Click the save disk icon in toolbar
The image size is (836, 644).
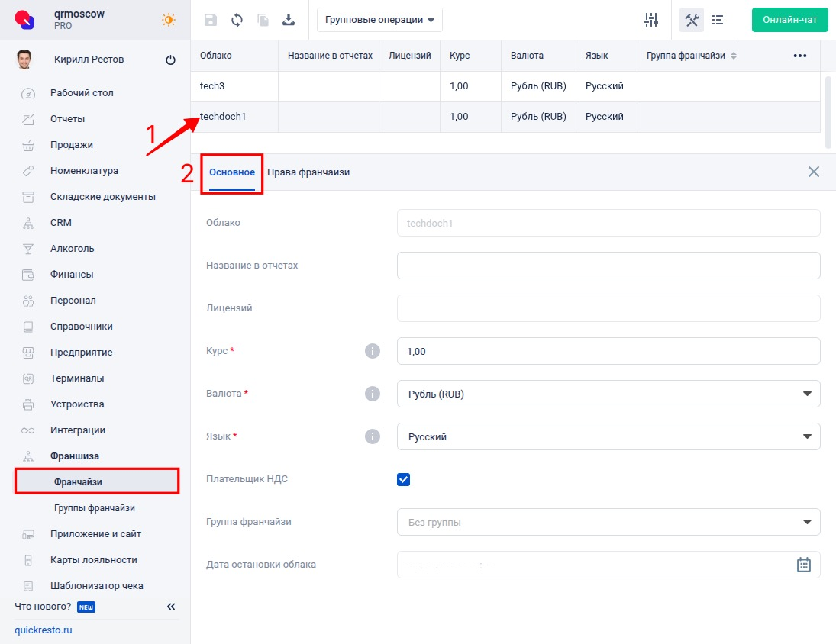(x=211, y=21)
